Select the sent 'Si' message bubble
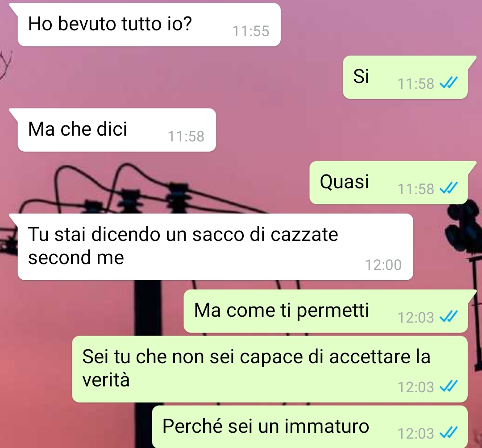482x448 pixels. (405, 78)
